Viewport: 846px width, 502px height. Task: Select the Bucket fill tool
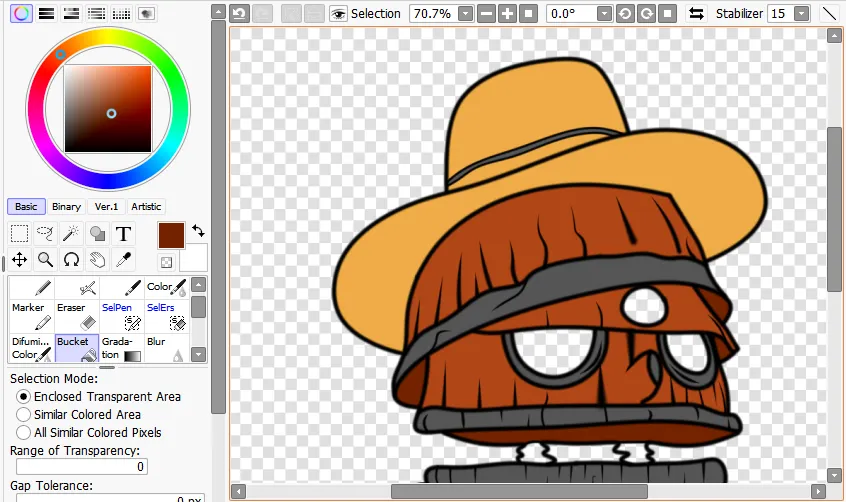(77, 348)
